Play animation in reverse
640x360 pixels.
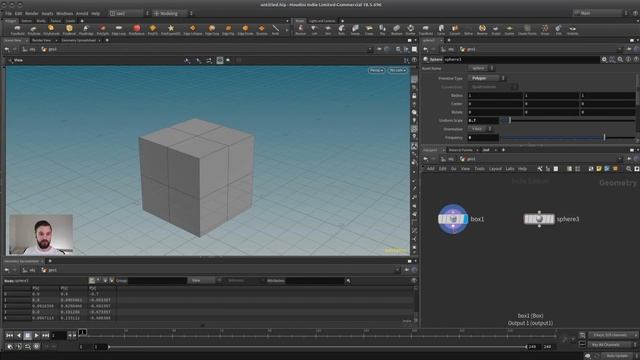pyautogui.click(x=18, y=336)
